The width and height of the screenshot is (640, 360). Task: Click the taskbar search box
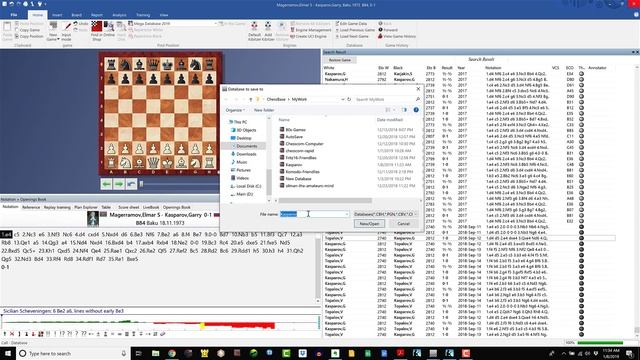pos(73,353)
